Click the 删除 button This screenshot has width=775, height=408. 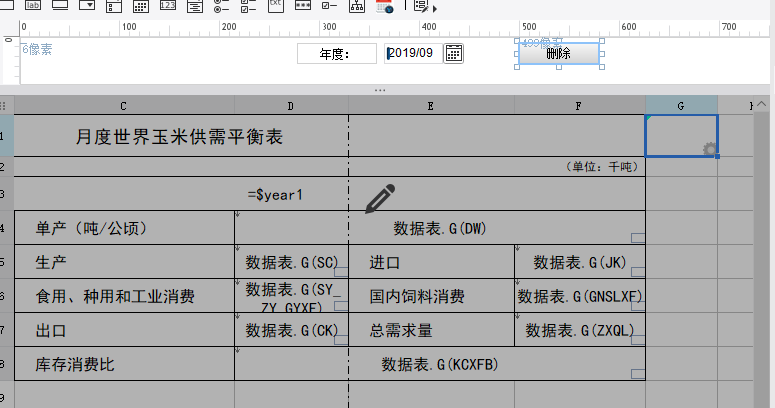coord(559,53)
